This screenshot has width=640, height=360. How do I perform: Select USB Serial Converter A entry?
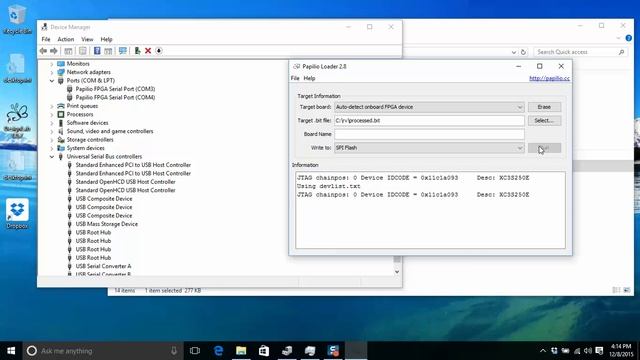point(103,266)
